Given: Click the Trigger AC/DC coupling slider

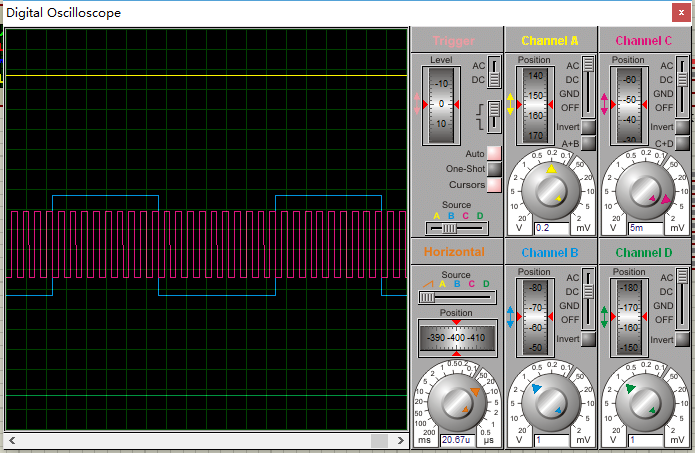Looking at the screenshot, I should click(x=494, y=72).
